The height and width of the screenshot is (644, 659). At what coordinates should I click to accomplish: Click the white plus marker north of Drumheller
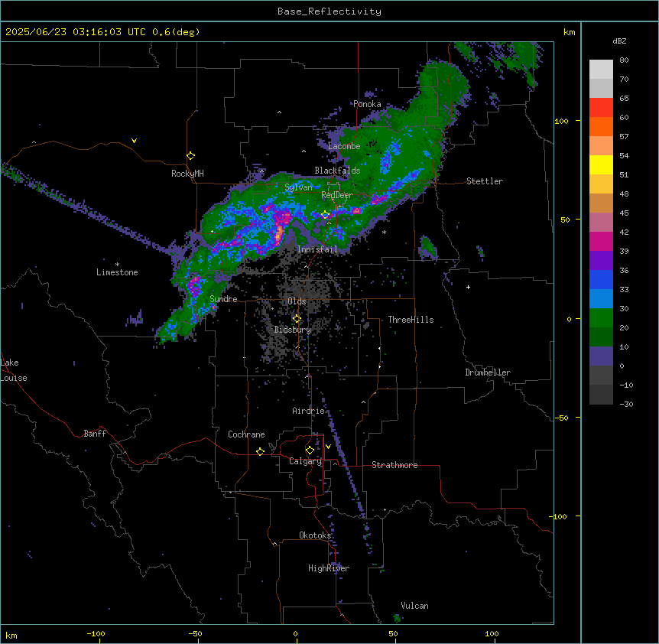click(x=468, y=287)
